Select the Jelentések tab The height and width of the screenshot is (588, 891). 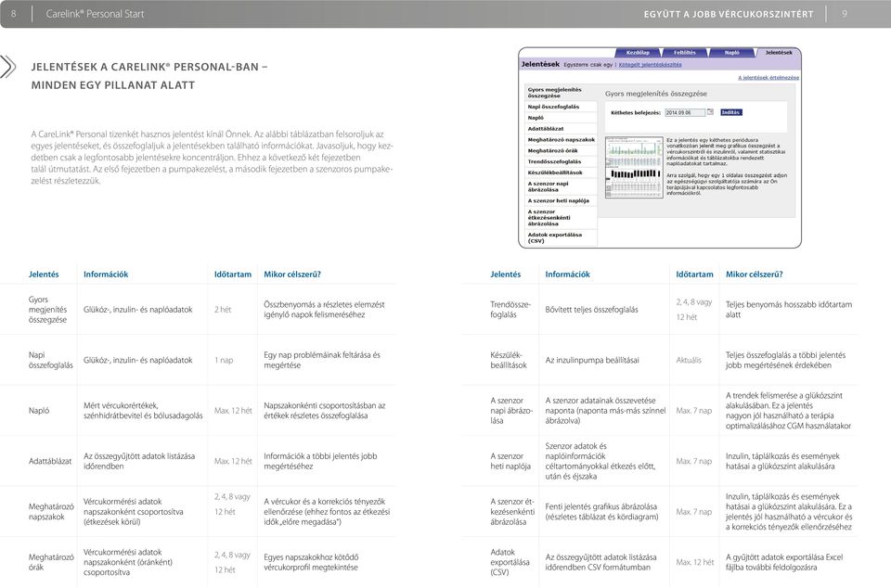779,53
